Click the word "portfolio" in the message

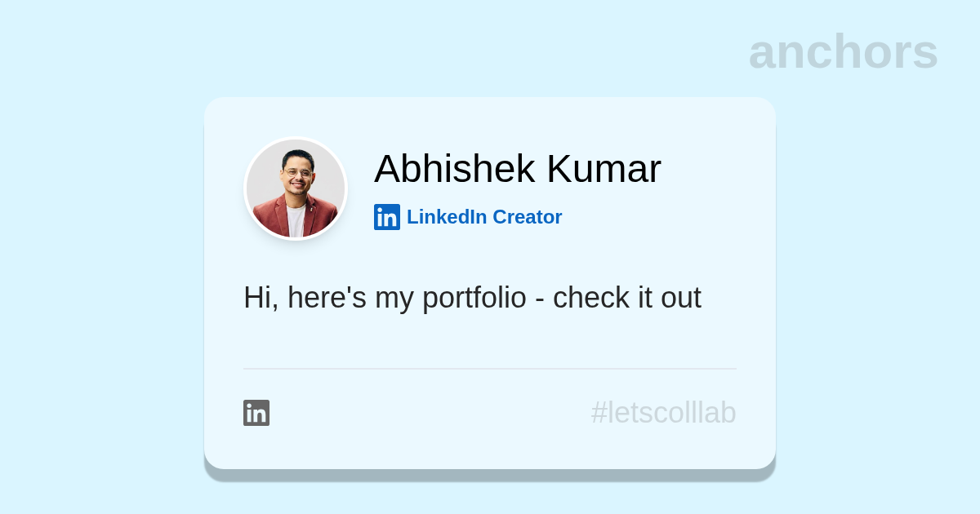coord(474,299)
